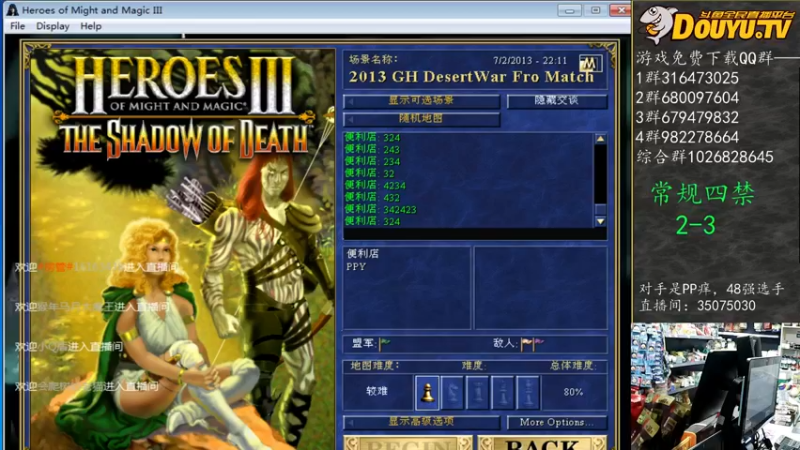Click the BACK button
This screenshot has height=450, width=800.
tap(543, 443)
